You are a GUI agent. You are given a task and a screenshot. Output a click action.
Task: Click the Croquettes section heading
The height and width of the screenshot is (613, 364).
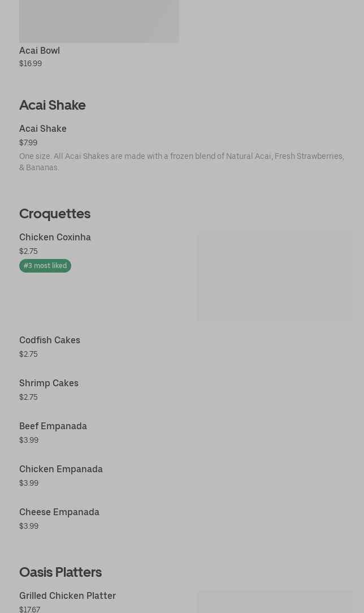pos(55,213)
